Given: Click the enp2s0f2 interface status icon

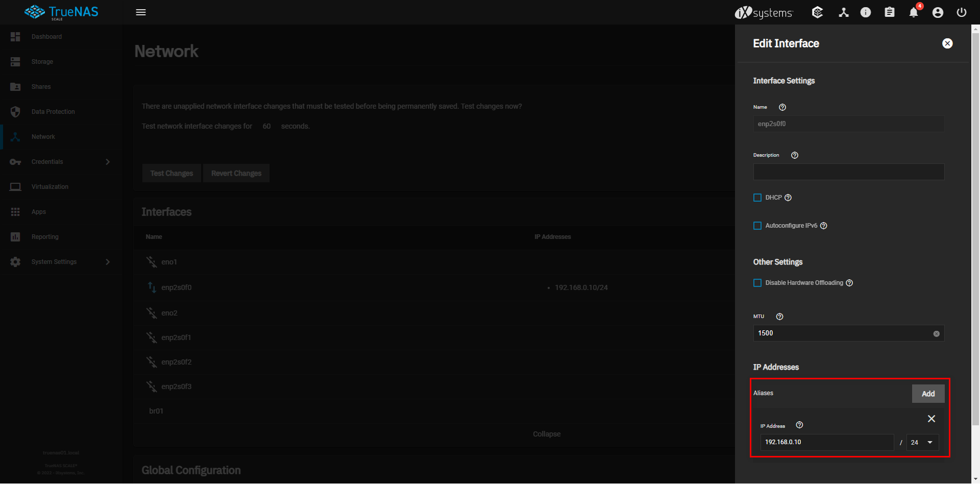Looking at the screenshot, I should pyautogui.click(x=152, y=361).
